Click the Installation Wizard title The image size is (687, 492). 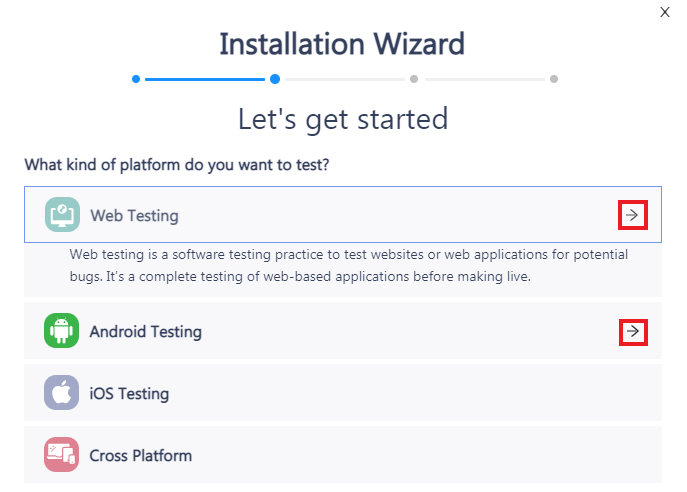[x=342, y=45]
